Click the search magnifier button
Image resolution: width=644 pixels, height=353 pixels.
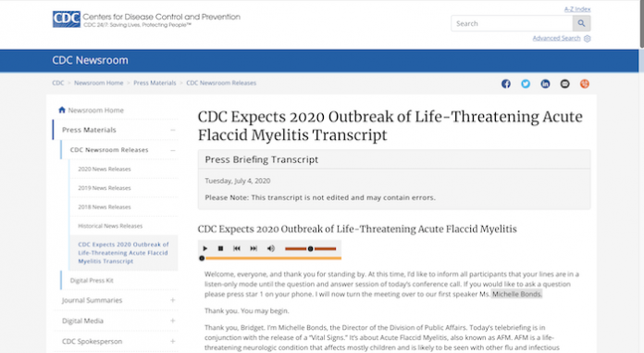[582, 23]
